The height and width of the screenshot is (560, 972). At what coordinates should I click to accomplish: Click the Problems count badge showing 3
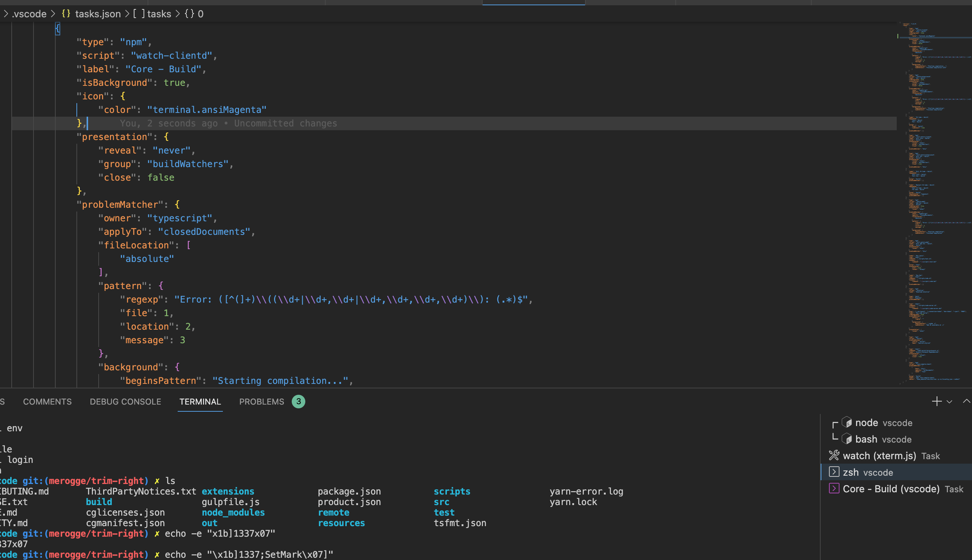[x=299, y=402]
